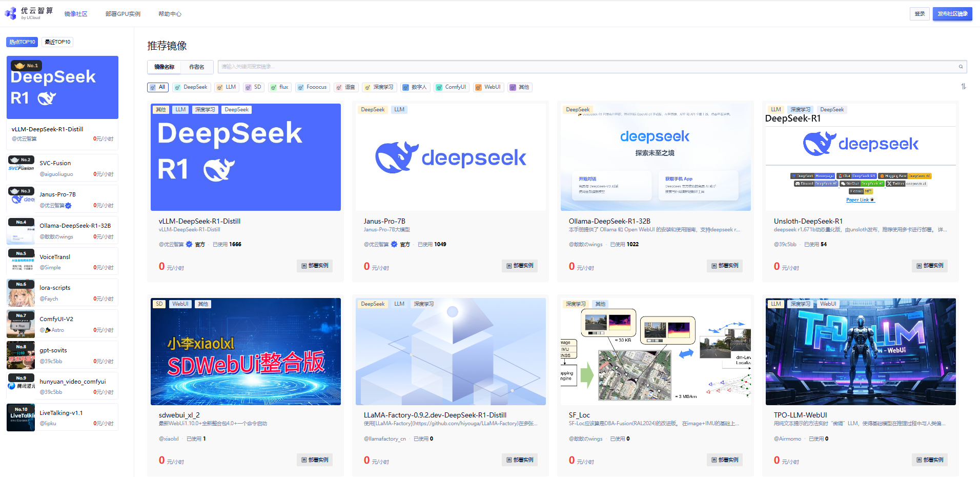980x477 pixels.
Task: Click the lora-scripts No.6 thumbnail
Action: pyautogui.click(x=21, y=293)
